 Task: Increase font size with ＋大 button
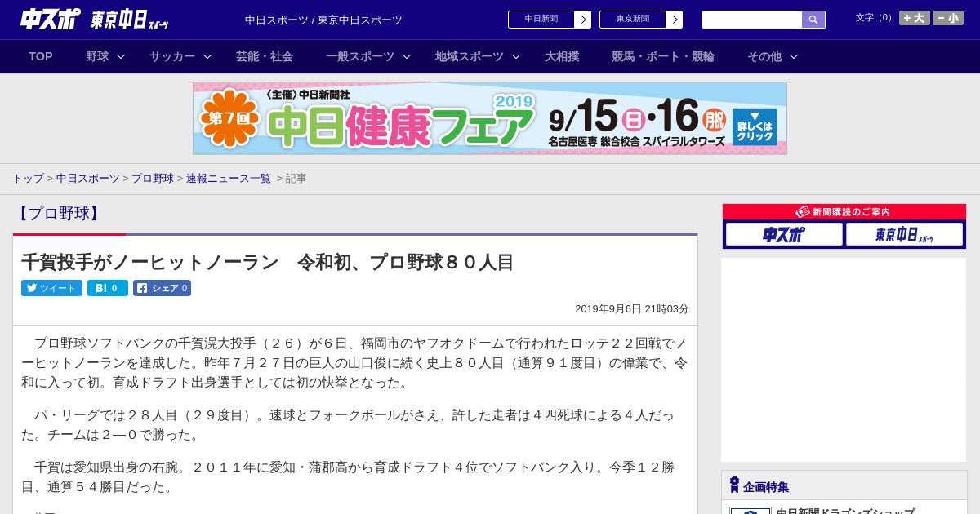(x=914, y=18)
